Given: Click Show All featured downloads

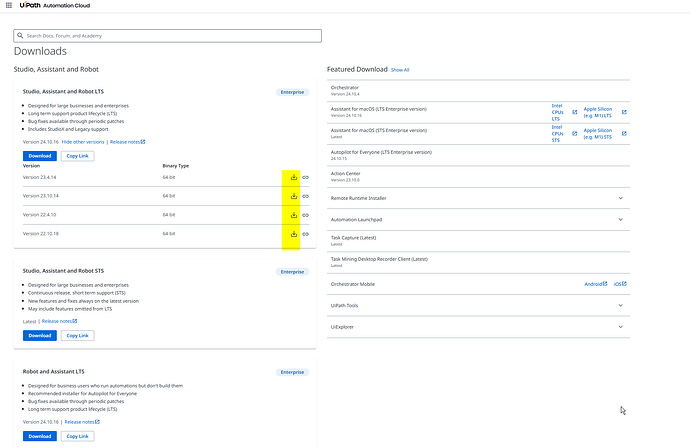Looking at the screenshot, I should pyautogui.click(x=400, y=70).
